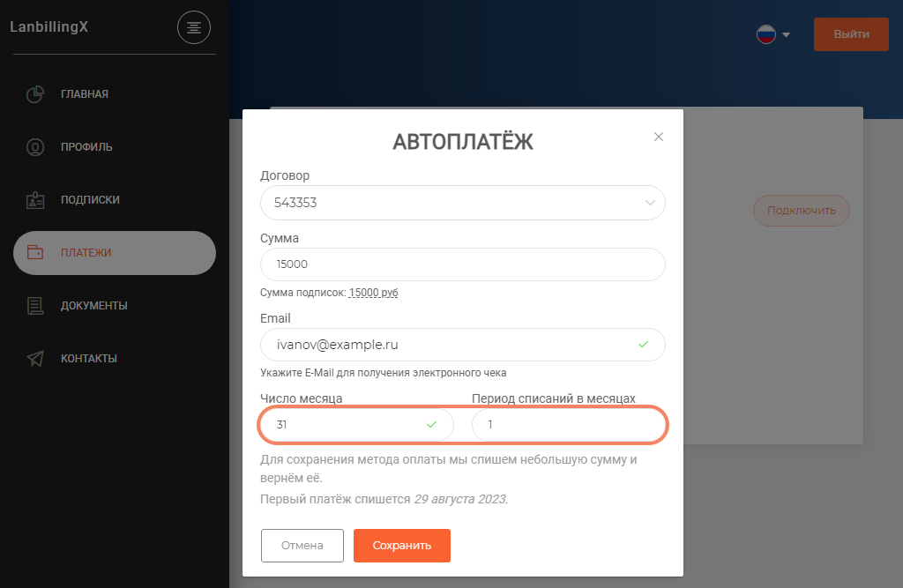Expand the language selector arrow
This screenshot has height=588, width=903.
pos(786,34)
